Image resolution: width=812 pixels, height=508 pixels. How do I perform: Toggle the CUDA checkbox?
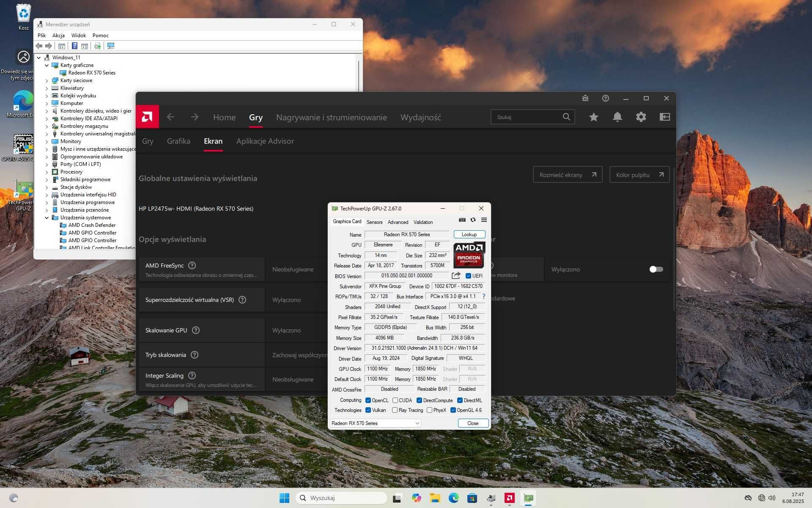[395, 400]
